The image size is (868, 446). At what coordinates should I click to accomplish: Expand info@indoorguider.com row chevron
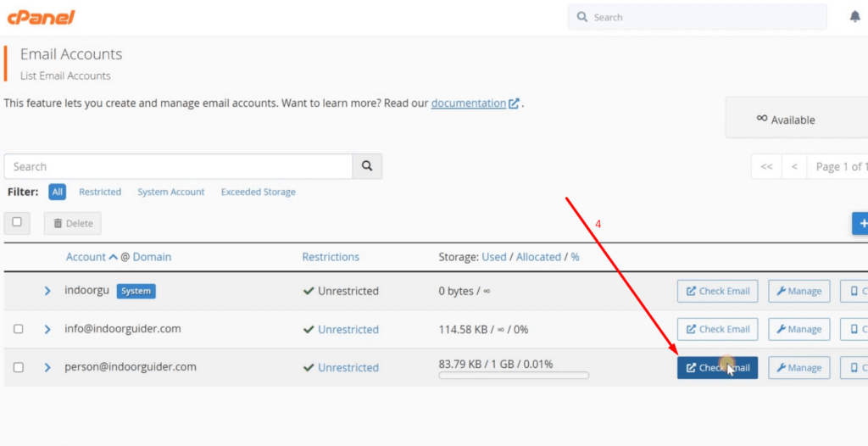point(47,329)
